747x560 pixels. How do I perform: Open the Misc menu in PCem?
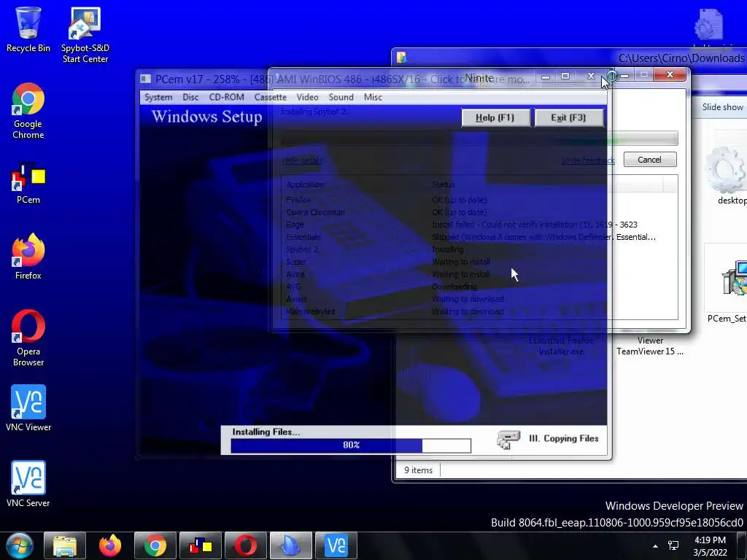coord(373,97)
